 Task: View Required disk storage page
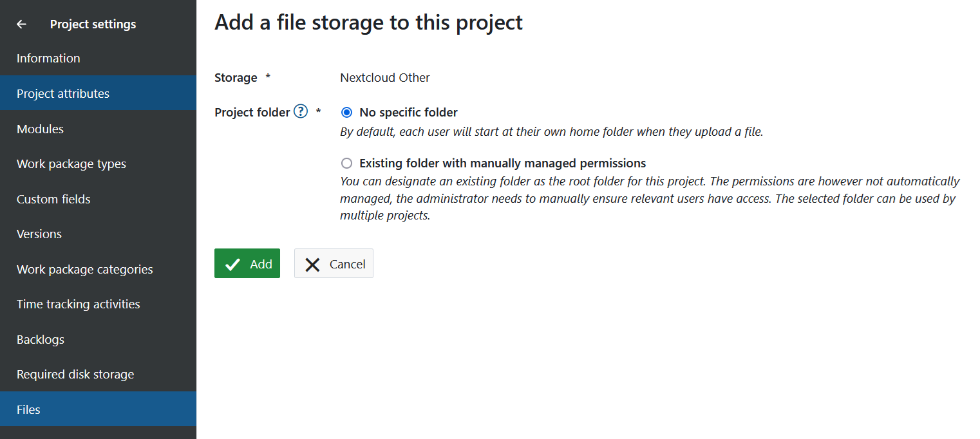pos(75,375)
